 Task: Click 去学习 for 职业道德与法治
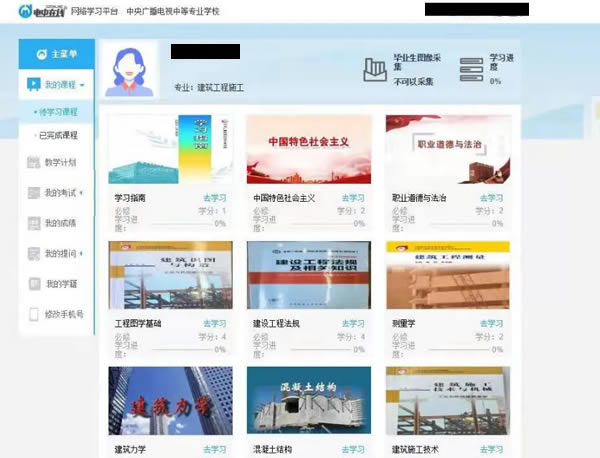click(492, 198)
